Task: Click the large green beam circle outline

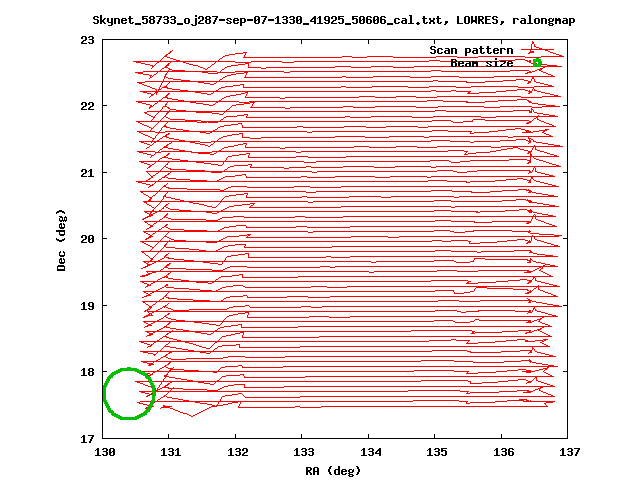Action: [129, 393]
